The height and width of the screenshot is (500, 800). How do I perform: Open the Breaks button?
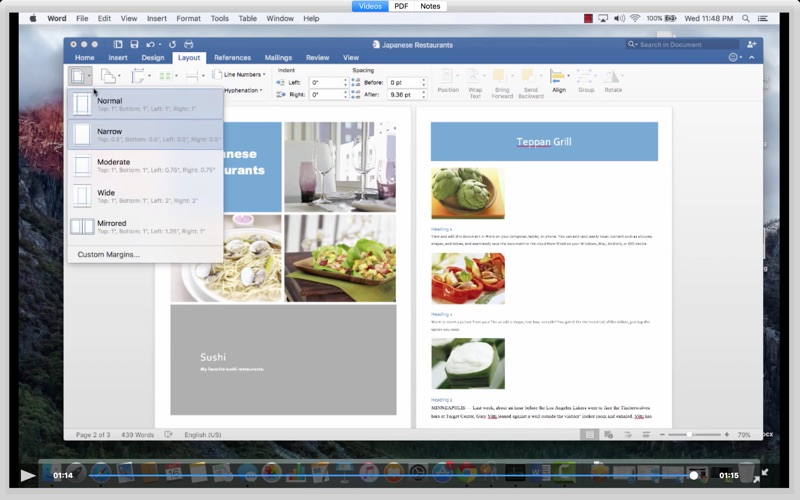click(194, 76)
